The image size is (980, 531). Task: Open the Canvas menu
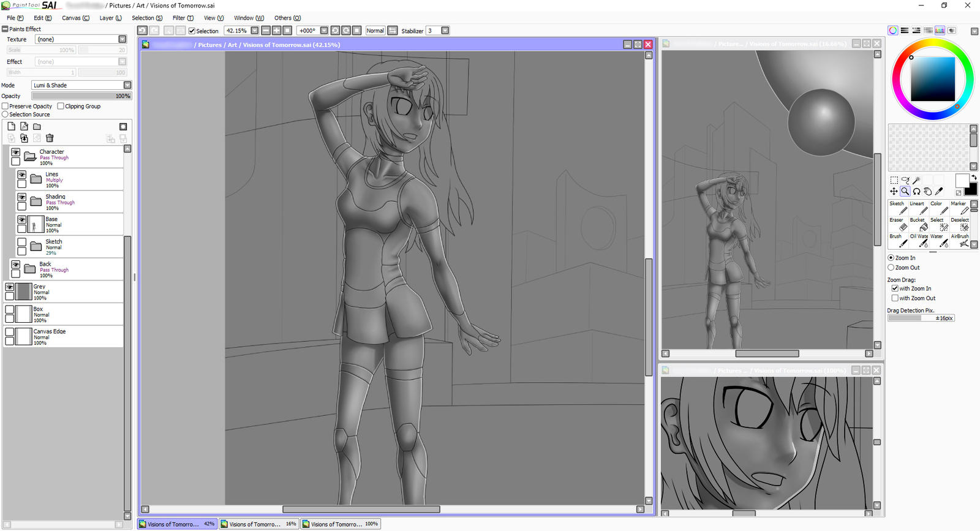75,18
